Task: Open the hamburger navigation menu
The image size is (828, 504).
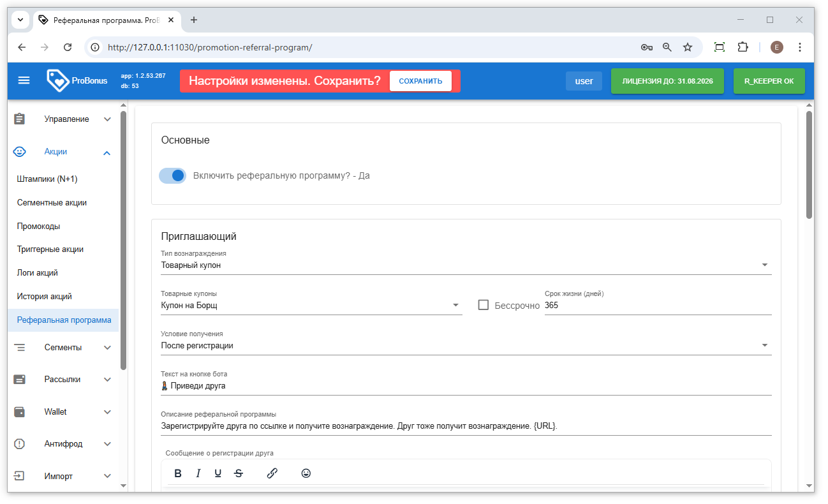Action: [x=24, y=81]
